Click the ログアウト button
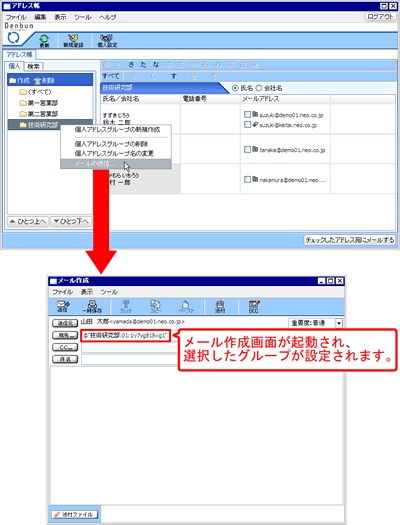This screenshot has width=400, height=525. coord(380,17)
